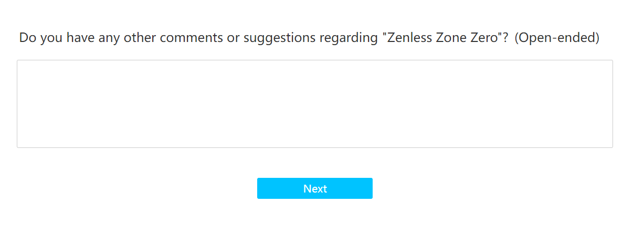
Task: Focus the open-ended comments text box
Action: [x=315, y=104]
